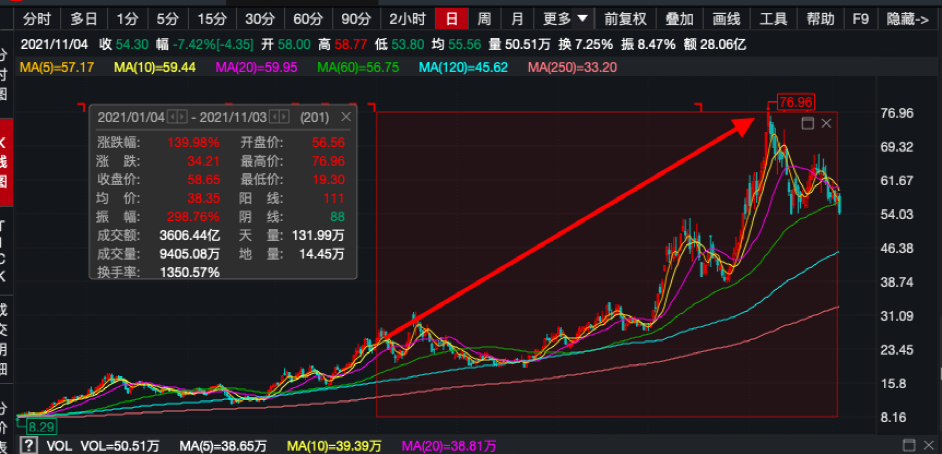Switch to the 分时 intraday view

37,19
